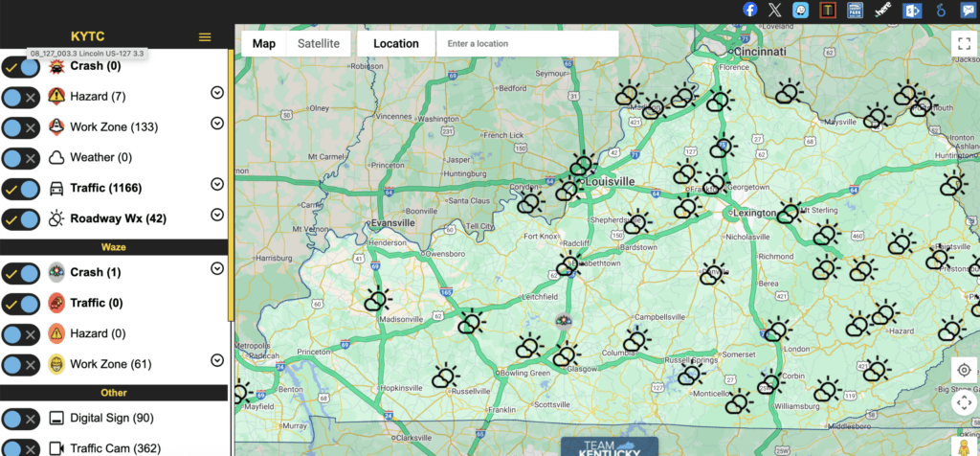Expand the Roadway Wx options chevron
The height and width of the screenshot is (456, 980).
pos(217,215)
